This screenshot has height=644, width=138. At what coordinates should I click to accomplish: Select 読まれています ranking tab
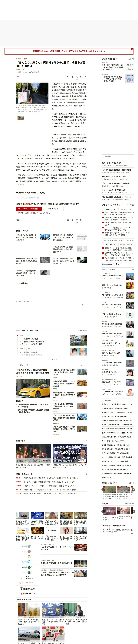click(x=110, y=209)
